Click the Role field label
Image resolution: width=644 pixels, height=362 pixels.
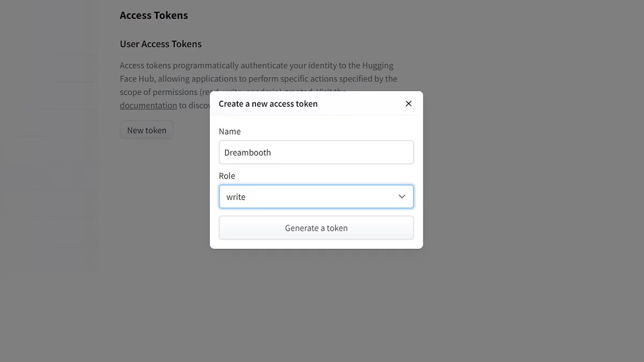tap(227, 176)
